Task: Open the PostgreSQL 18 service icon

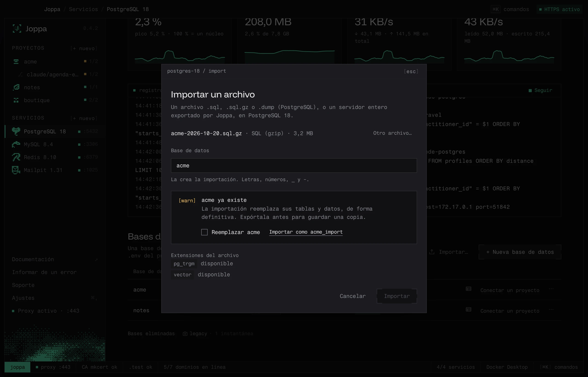Action: pyautogui.click(x=16, y=131)
